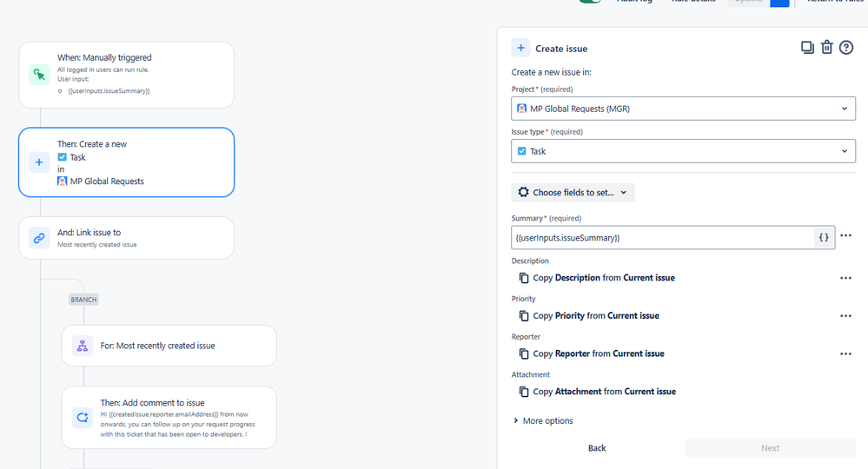Click the gear icon in Choose fields to set
Image resolution: width=868 pixels, height=469 pixels.
(523, 193)
